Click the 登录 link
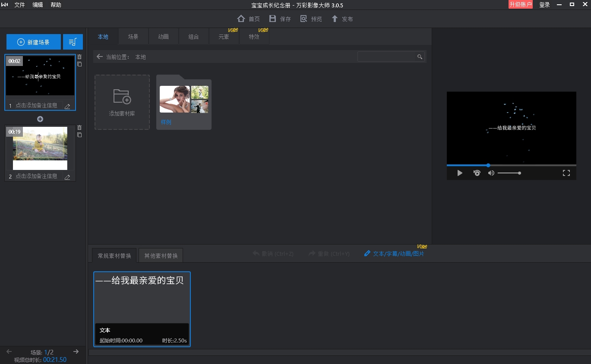The height and width of the screenshot is (364, 591). click(544, 5)
